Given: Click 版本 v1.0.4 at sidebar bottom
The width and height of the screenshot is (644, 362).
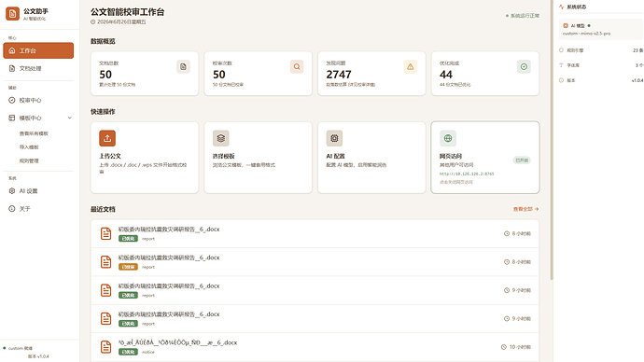Looking at the screenshot, I should coord(38,356).
